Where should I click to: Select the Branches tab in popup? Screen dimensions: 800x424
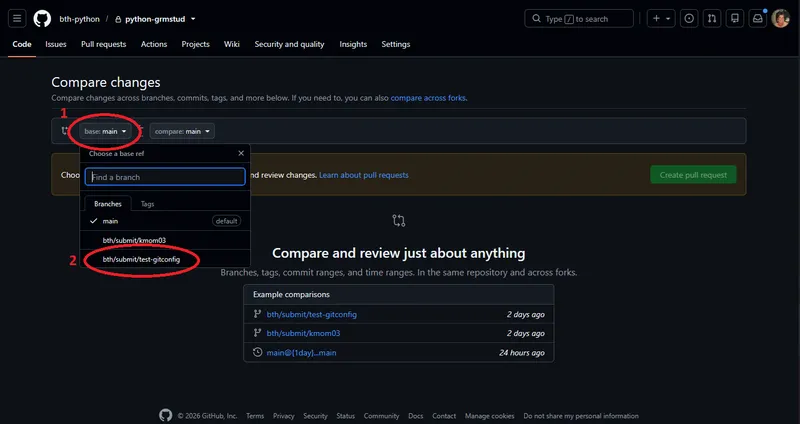click(x=108, y=204)
